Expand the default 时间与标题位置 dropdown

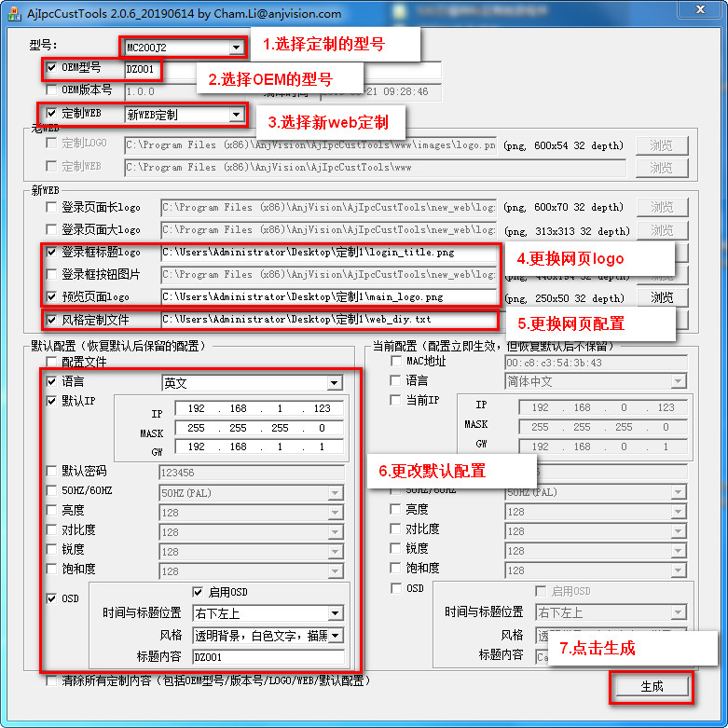pos(335,613)
